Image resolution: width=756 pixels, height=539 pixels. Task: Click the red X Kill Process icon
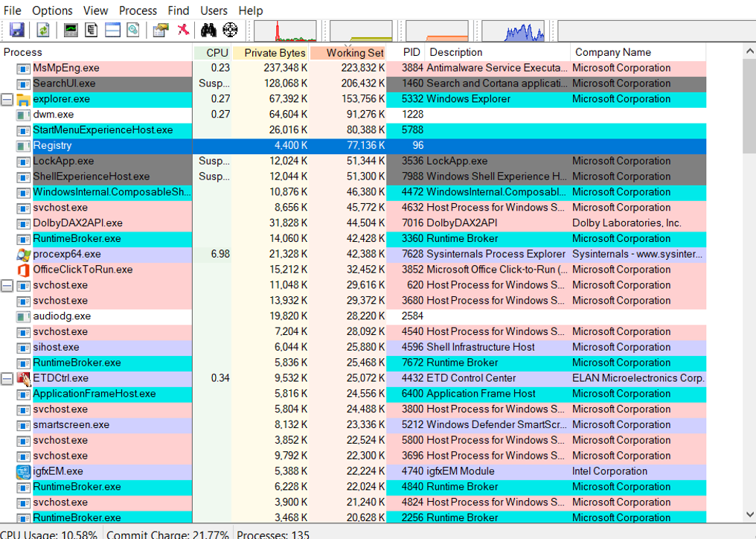pyautogui.click(x=183, y=30)
